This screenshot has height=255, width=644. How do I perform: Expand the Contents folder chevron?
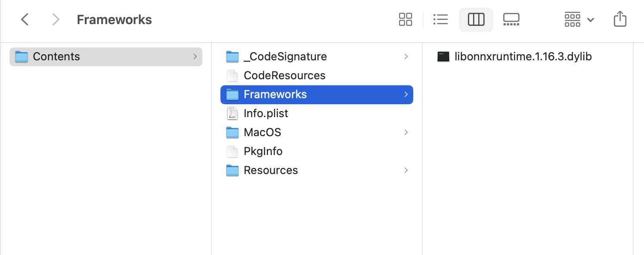[x=195, y=56]
